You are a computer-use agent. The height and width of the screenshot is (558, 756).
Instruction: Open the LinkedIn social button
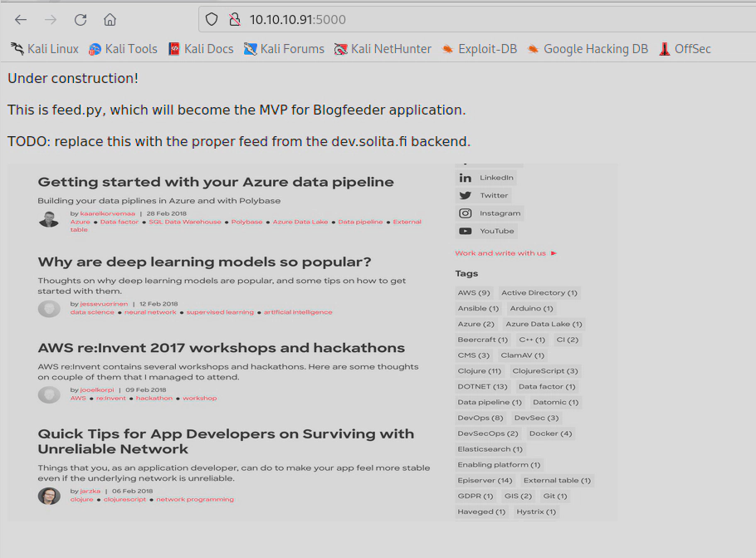coord(487,178)
